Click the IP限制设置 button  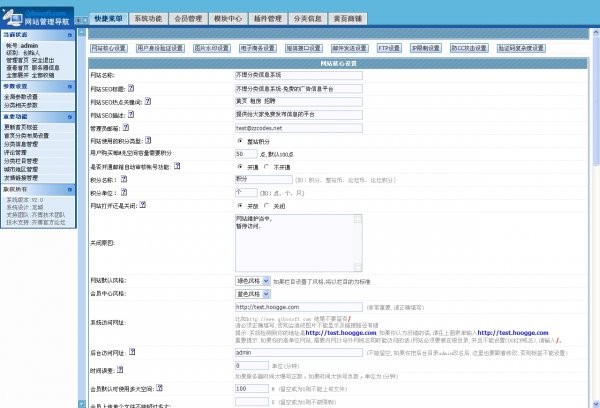tap(426, 48)
